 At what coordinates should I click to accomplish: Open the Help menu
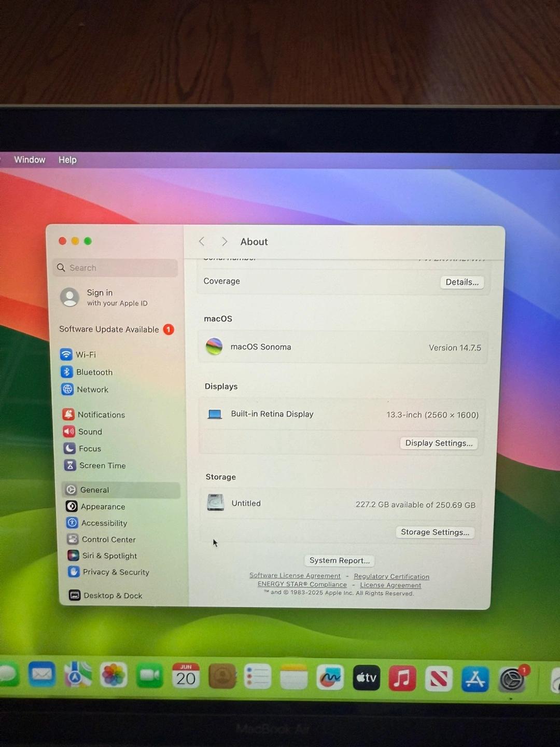coord(67,160)
